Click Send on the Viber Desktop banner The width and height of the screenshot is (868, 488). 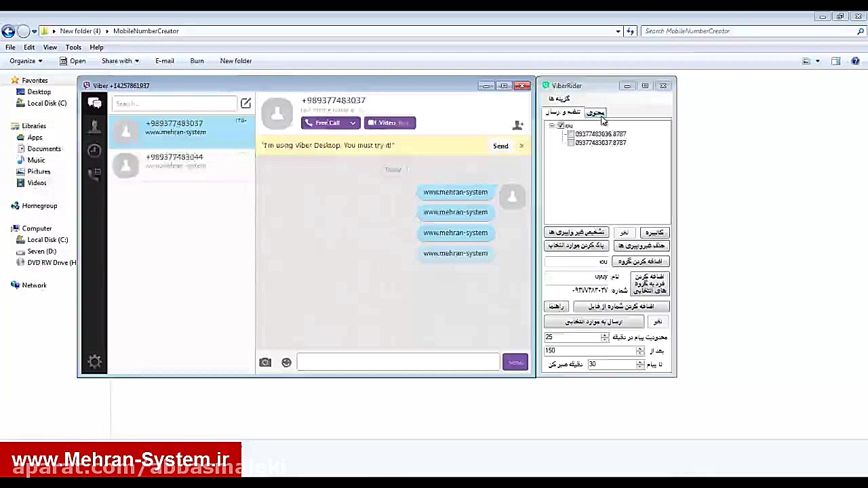500,146
